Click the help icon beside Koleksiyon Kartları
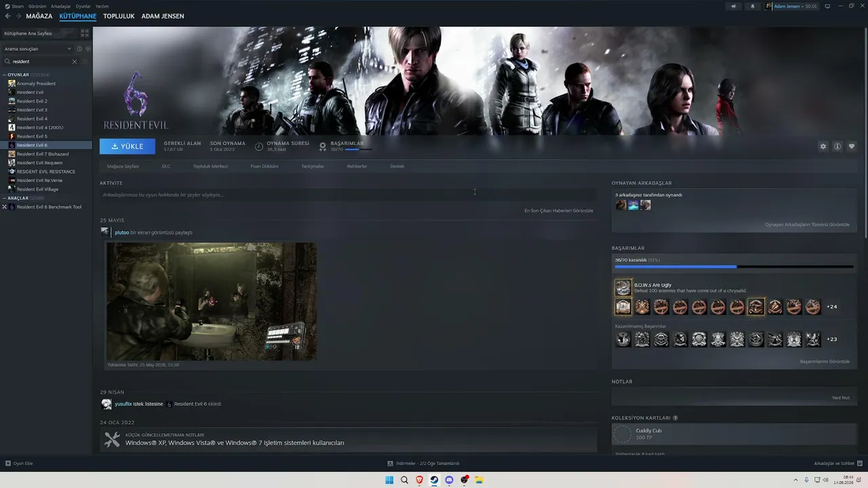 [675, 418]
